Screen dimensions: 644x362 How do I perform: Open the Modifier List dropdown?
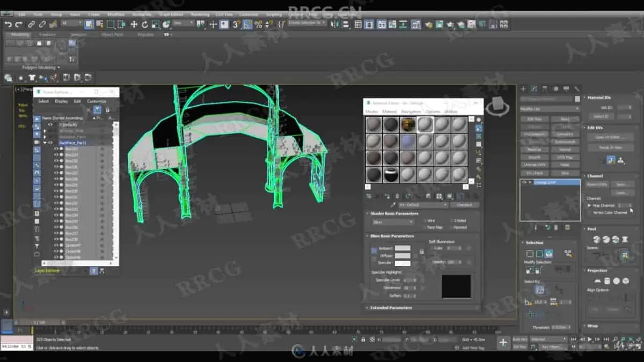[550, 109]
